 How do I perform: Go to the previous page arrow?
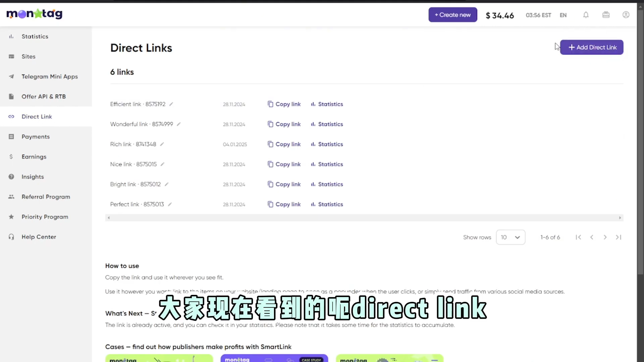coord(592,237)
